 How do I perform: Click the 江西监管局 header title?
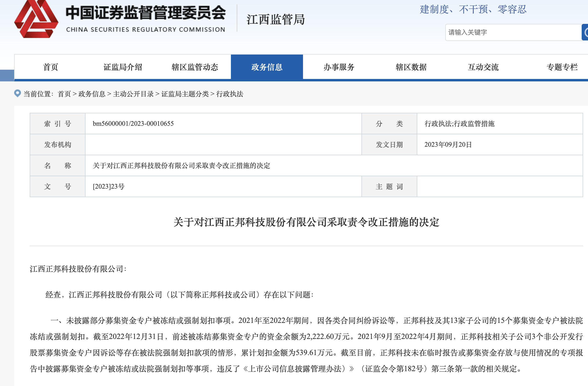click(x=275, y=19)
